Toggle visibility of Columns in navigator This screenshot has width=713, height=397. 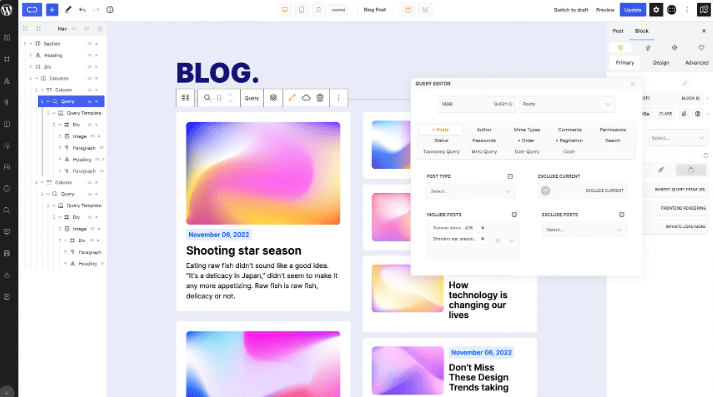pos(90,79)
